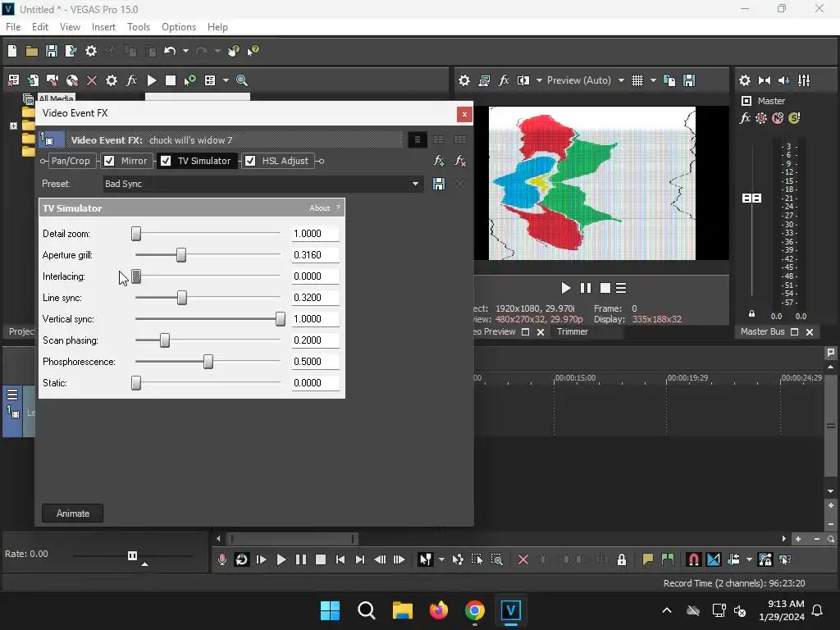Click the What's This help icon
Viewport: 840px width, 630px height.
pyautogui.click(x=253, y=51)
